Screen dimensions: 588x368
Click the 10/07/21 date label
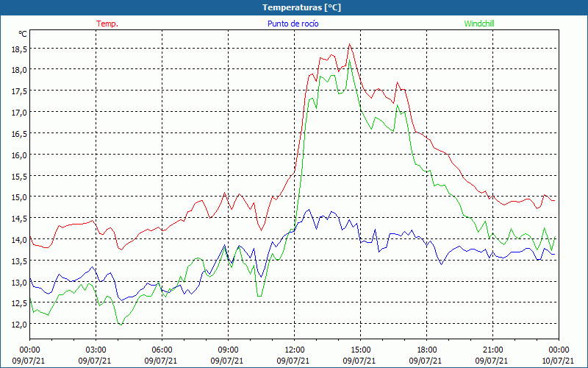[x=559, y=361]
